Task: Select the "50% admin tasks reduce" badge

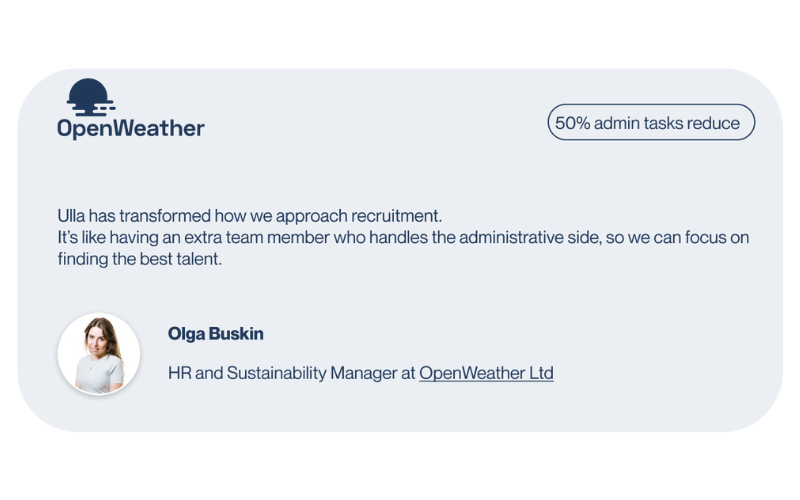Action: click(x=651, y=122)
